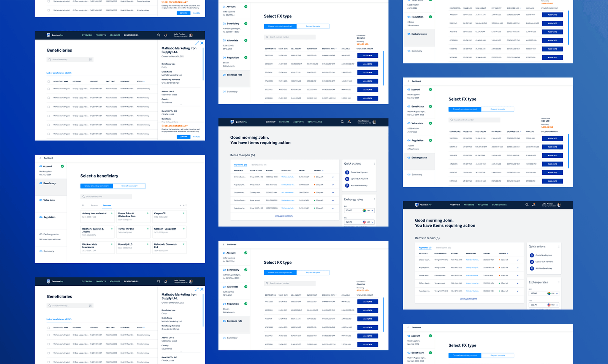The image size is (608, 364).
Task: Open step 03 Value date in Select a beneficiary sidebar
Action: pos(47,200)
